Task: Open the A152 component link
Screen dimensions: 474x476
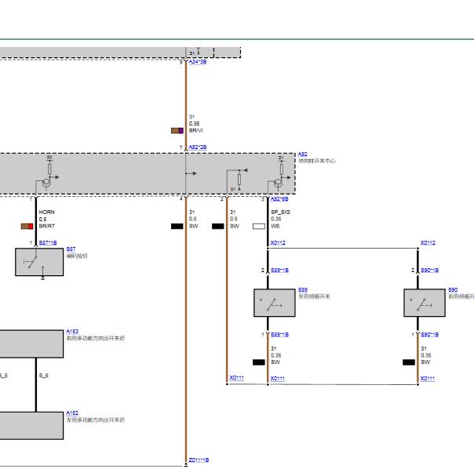Action: pyautogui.click(x=72, y=413)
